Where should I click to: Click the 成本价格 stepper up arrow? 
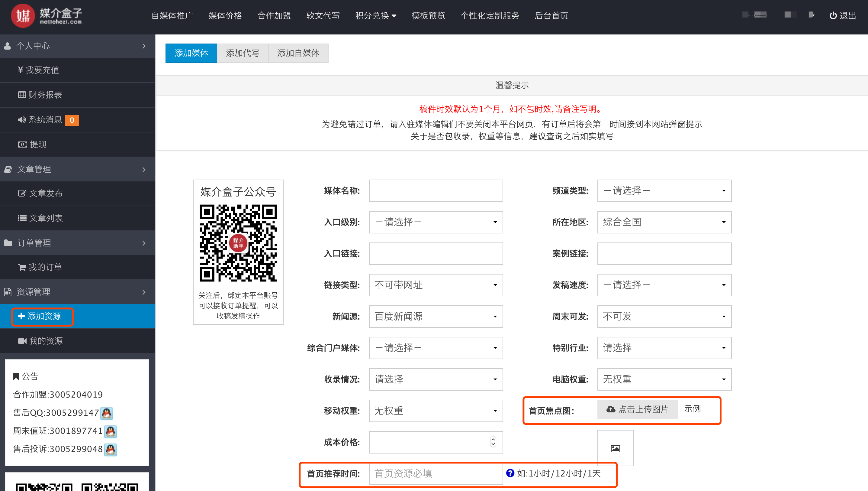[x=493, y=439]
